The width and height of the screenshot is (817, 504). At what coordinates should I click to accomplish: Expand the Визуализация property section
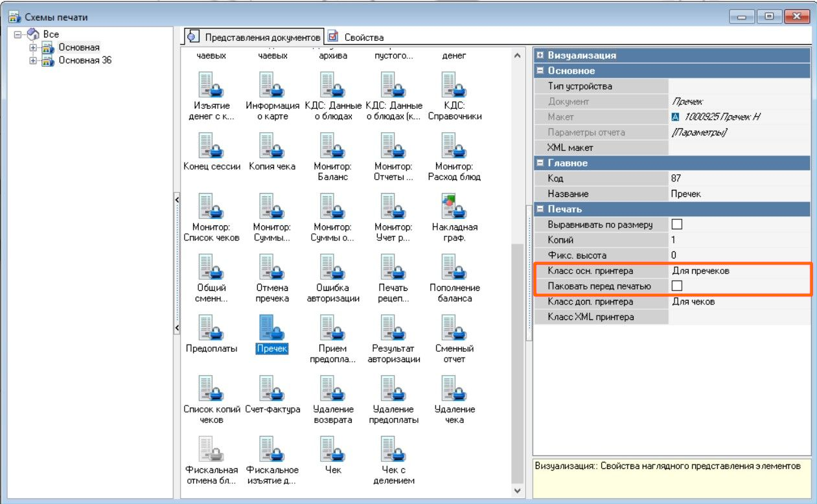(539, 56)
